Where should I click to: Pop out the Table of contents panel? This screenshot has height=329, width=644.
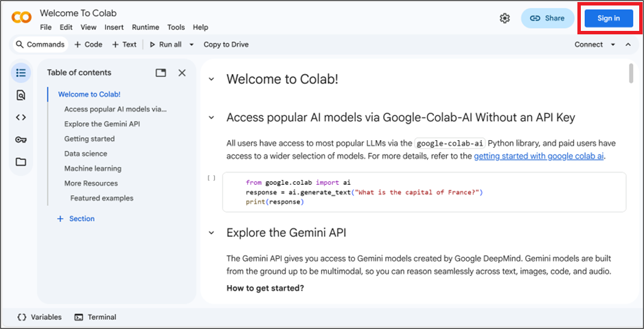[x=161, y=73]
